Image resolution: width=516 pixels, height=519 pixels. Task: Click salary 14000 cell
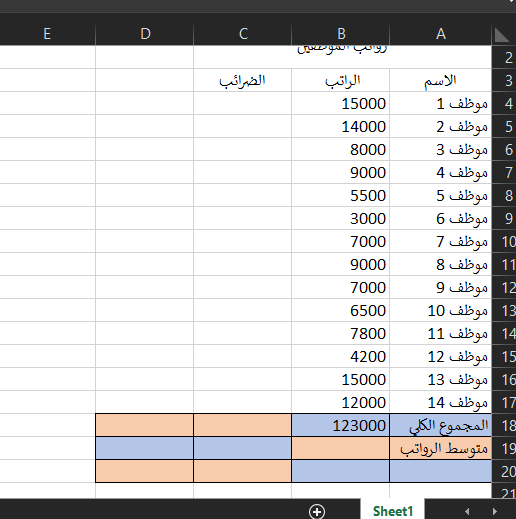(341, 127)
